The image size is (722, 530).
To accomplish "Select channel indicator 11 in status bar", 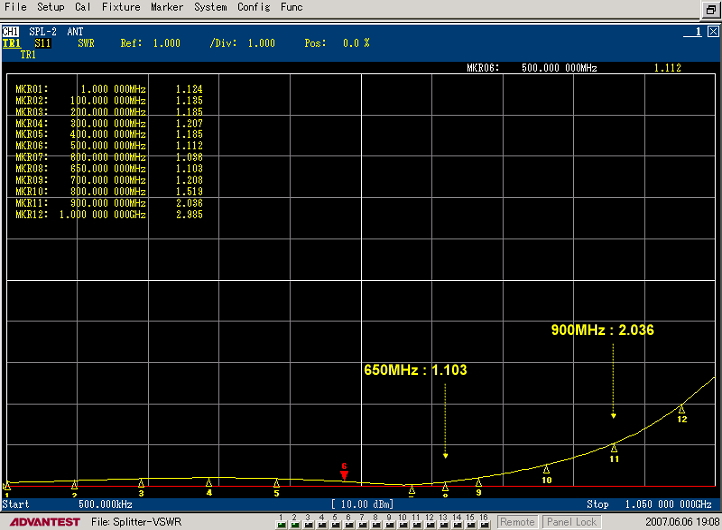I will tap(416, 522).
